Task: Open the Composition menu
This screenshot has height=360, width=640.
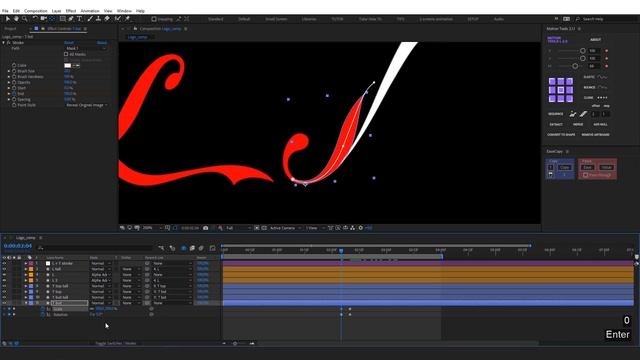Action: 36,11
